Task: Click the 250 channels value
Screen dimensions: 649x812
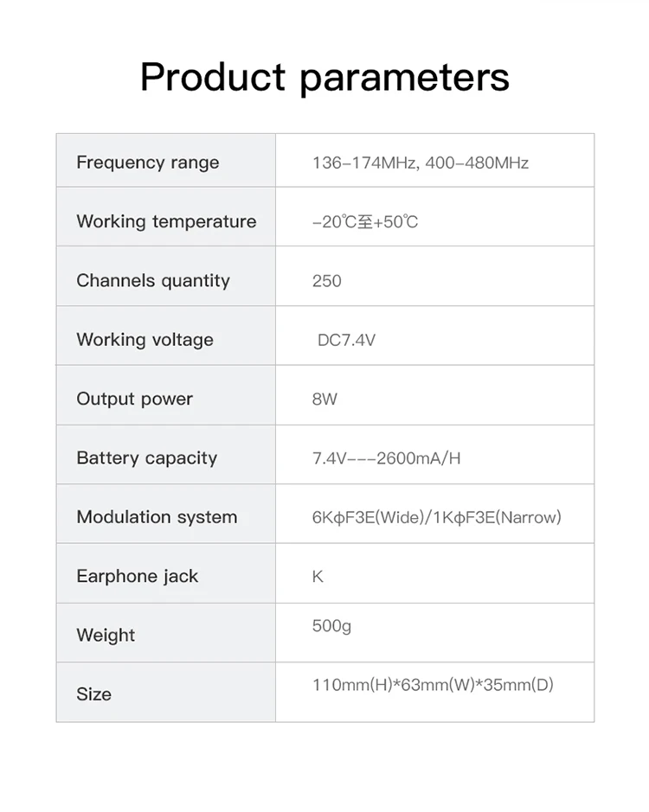Action: (326, 281)
